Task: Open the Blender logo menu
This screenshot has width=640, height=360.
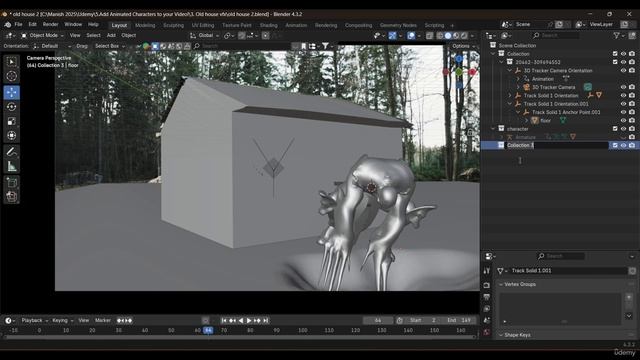Action: click(7, 25)
